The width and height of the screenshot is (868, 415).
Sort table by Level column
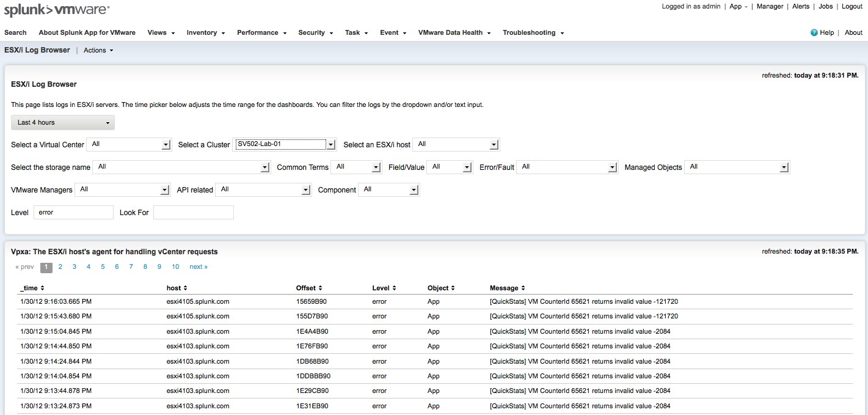[x=384, y=288]
